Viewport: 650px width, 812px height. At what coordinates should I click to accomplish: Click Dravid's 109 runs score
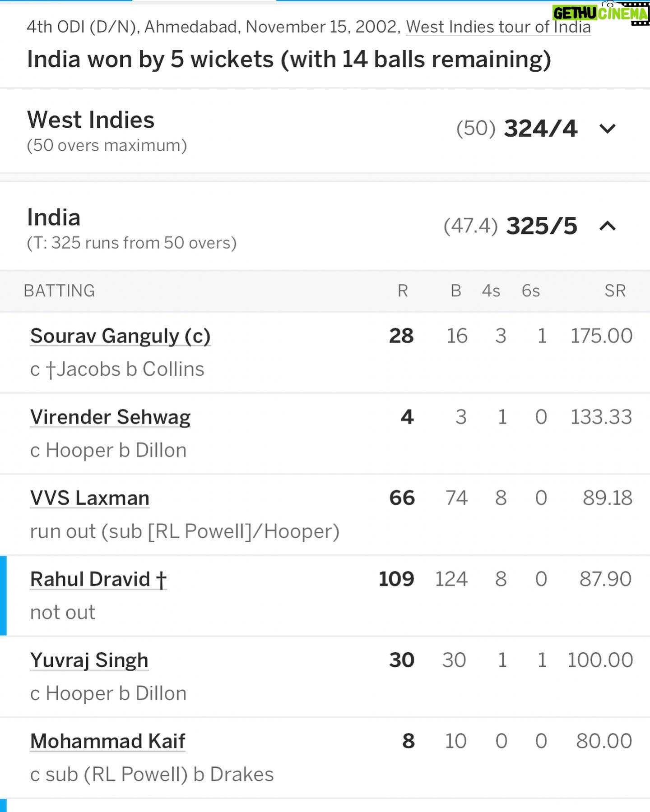[396, 579]
